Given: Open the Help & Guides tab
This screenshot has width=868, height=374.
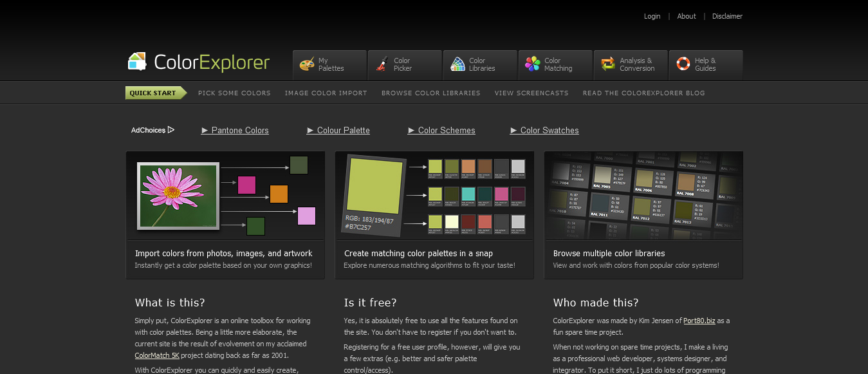Looking at the screenshot, I should 706,64.
